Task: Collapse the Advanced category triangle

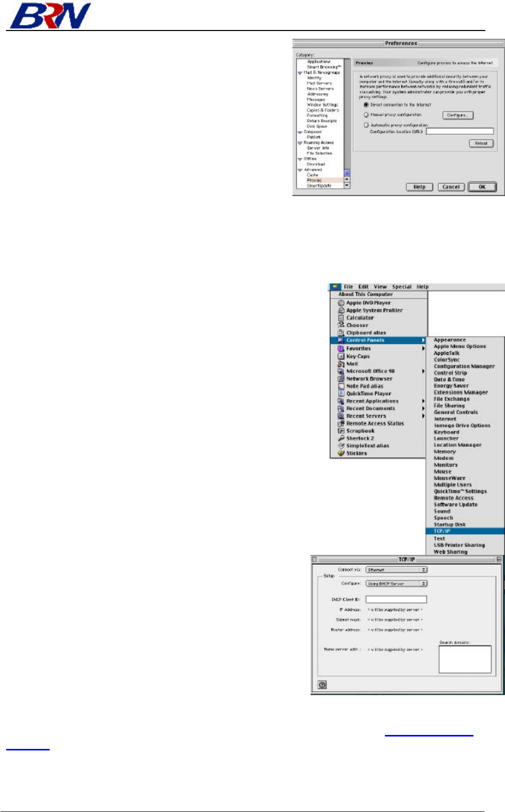Action: point(300,170)
